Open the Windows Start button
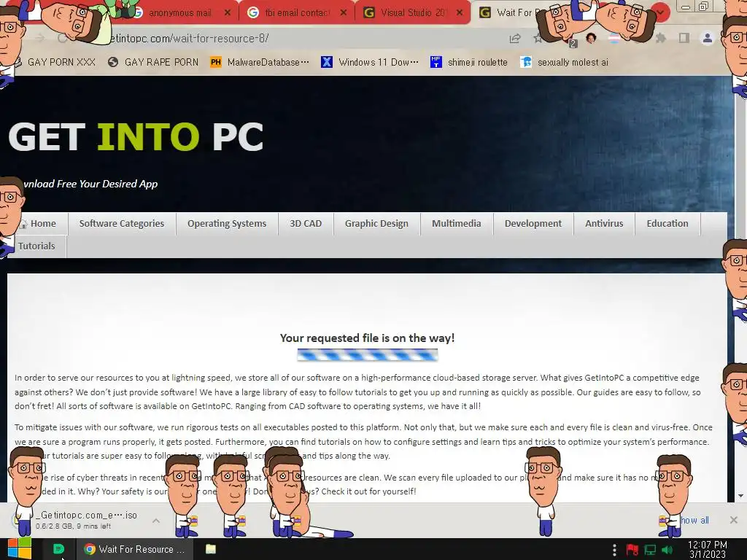This screenshot has width=747, height=560. click(x=19, y=549)
